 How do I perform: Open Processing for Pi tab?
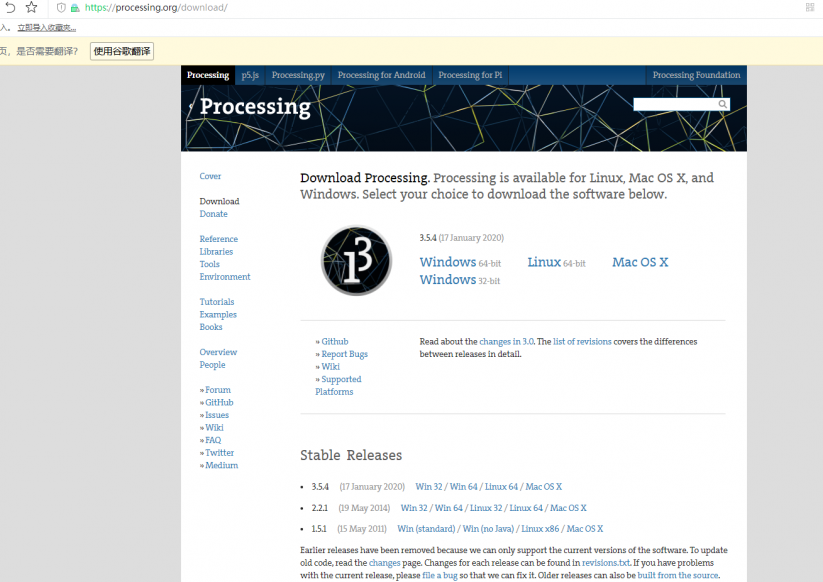(x=470, y=75)
